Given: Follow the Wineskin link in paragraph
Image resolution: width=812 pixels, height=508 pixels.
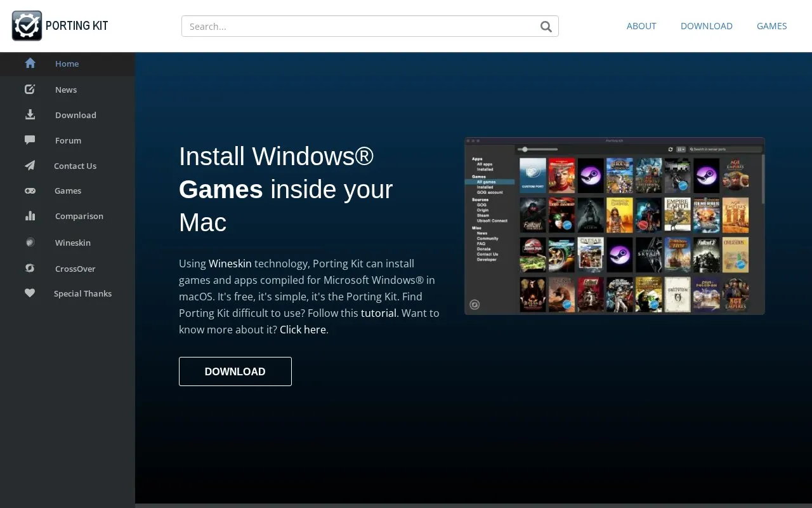Looking at the screenshot, I should [230, 264].
